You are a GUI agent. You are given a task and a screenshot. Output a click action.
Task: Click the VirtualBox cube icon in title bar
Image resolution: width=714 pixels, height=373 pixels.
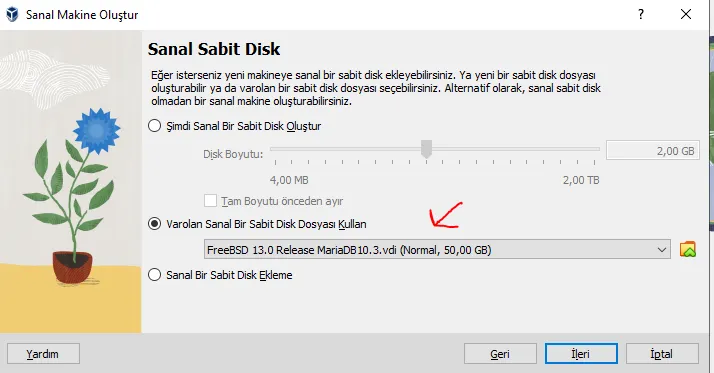[12, 15]
